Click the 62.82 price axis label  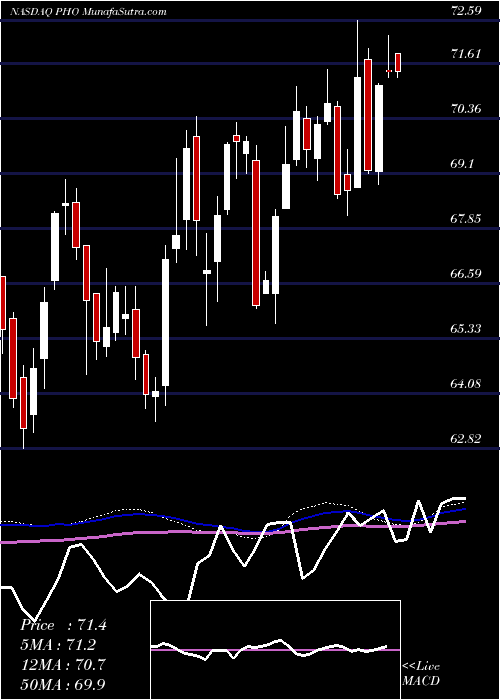(466, 439)
